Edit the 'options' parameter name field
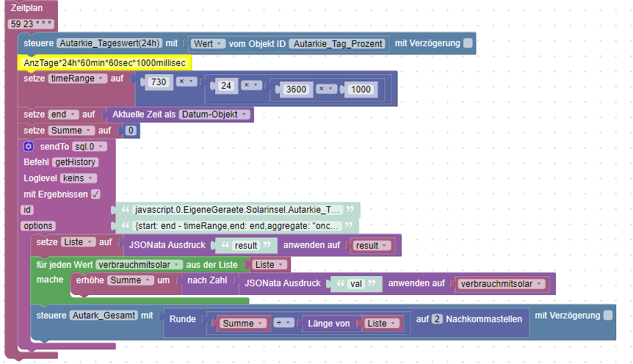This screenshot has height=364, width=633. (38, 225)
